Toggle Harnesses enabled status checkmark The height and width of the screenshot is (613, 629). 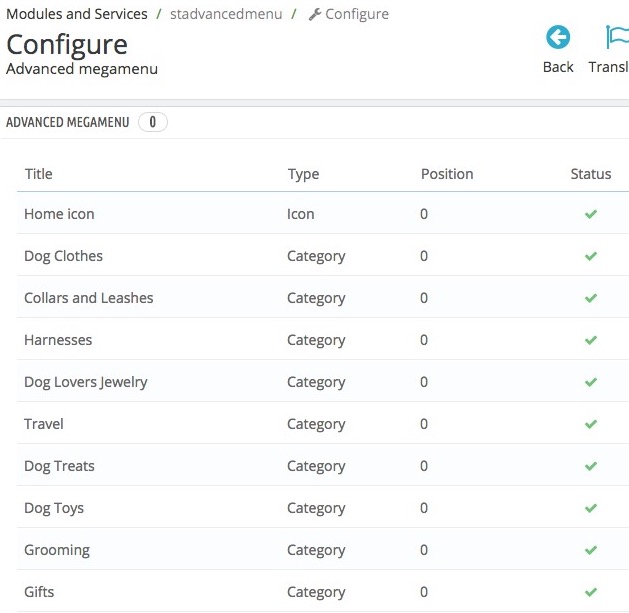coord(591,340)
